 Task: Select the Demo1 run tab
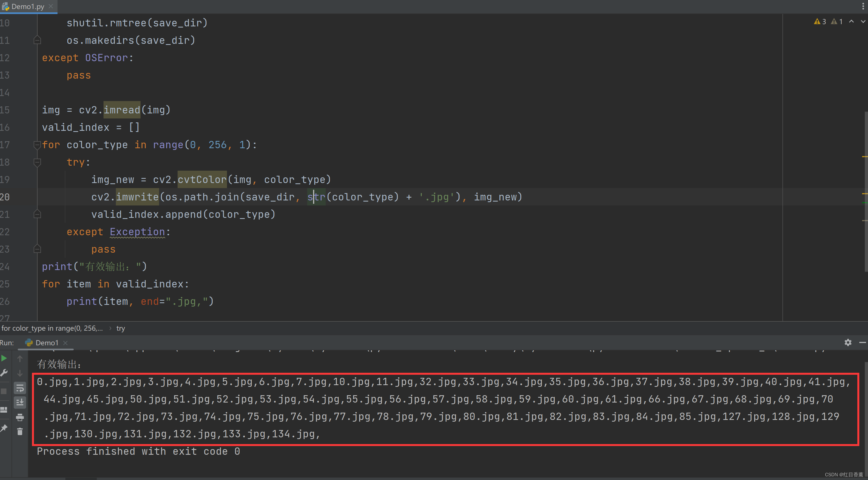tap(47, 343)
